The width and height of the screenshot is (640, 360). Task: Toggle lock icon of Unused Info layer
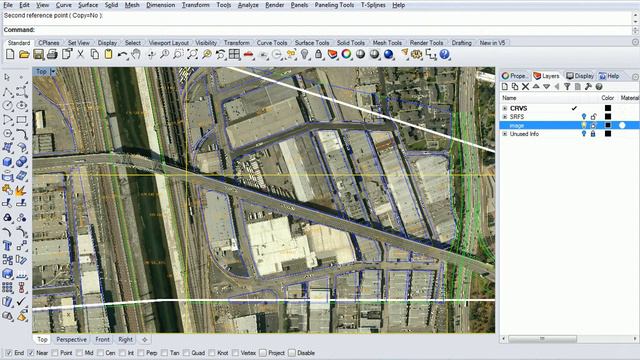pyautogui.click(x=593, y=133)
